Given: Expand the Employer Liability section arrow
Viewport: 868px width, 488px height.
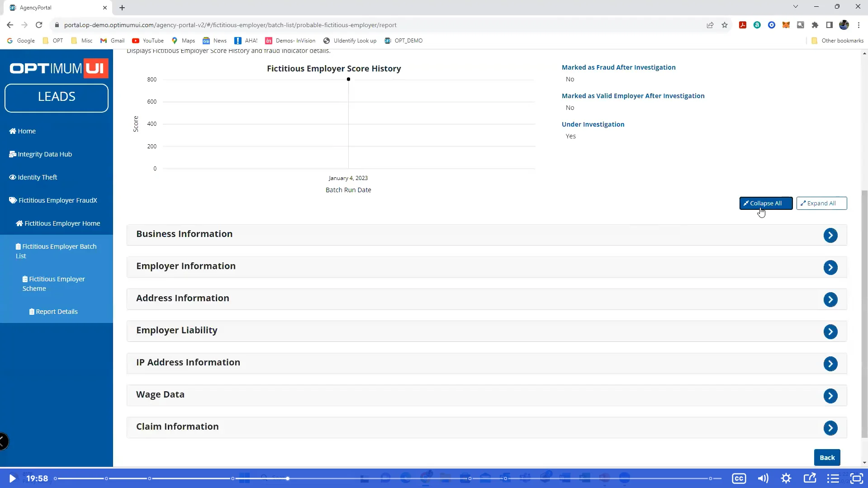Looking at the screenshot, I should coord(830,332).
